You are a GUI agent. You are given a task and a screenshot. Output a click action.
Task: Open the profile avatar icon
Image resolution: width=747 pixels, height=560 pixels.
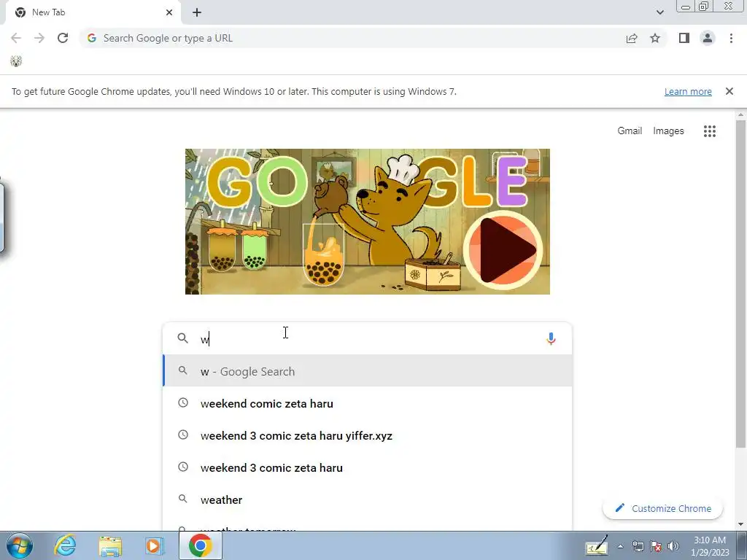tap(708, 38)
